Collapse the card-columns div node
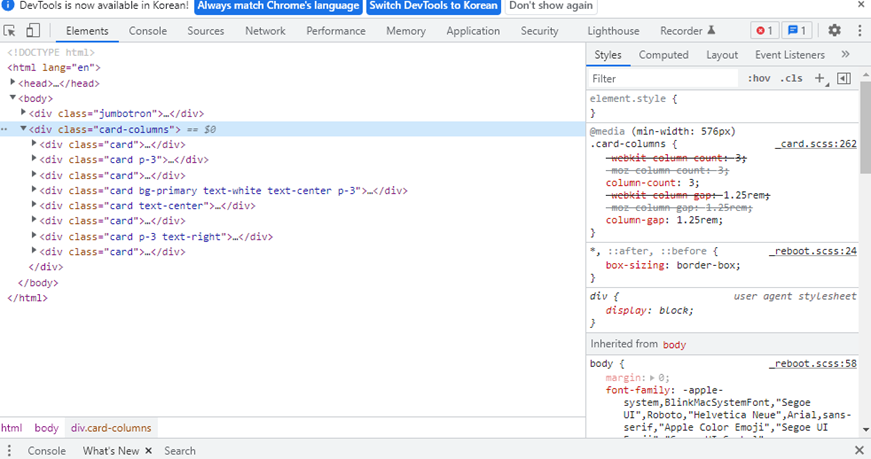 [x=23, y=128]
